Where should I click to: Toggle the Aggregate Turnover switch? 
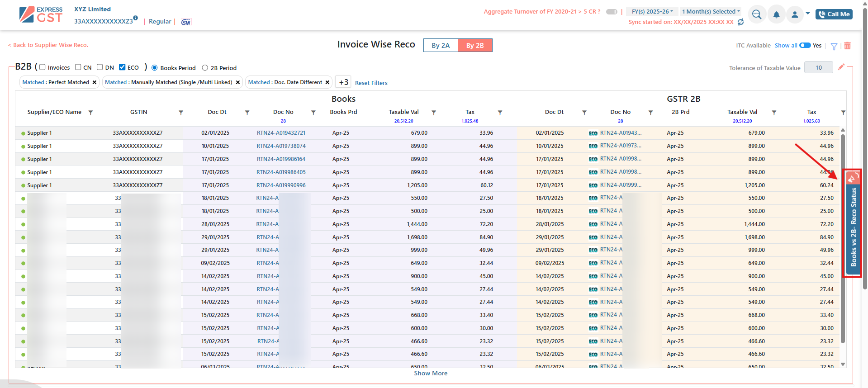point(612,12)
